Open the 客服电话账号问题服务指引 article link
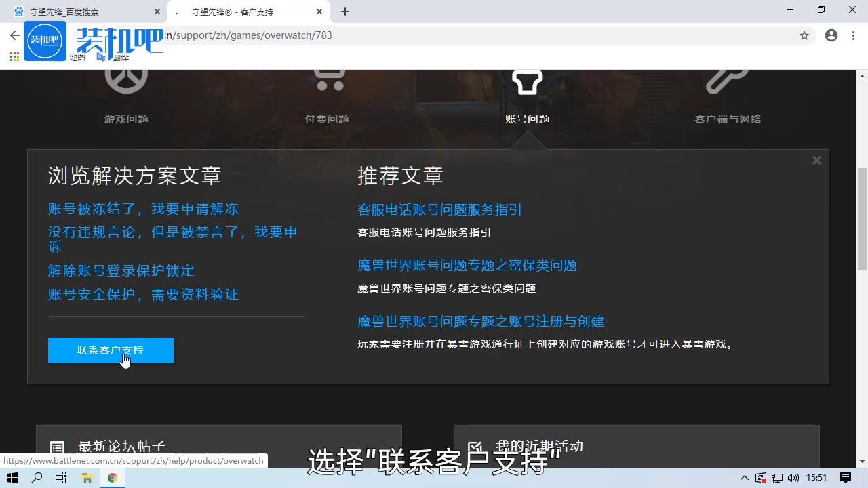 point(439,209)
